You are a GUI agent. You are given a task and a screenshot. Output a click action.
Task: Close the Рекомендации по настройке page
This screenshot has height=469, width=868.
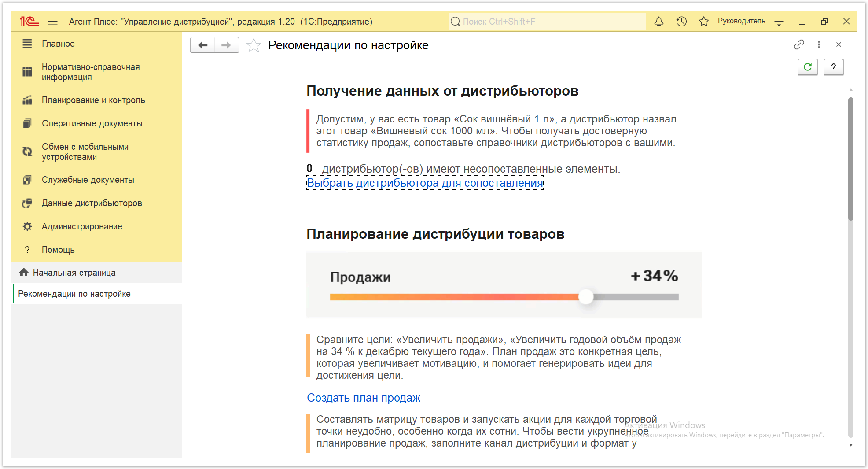tap(839, 44)
